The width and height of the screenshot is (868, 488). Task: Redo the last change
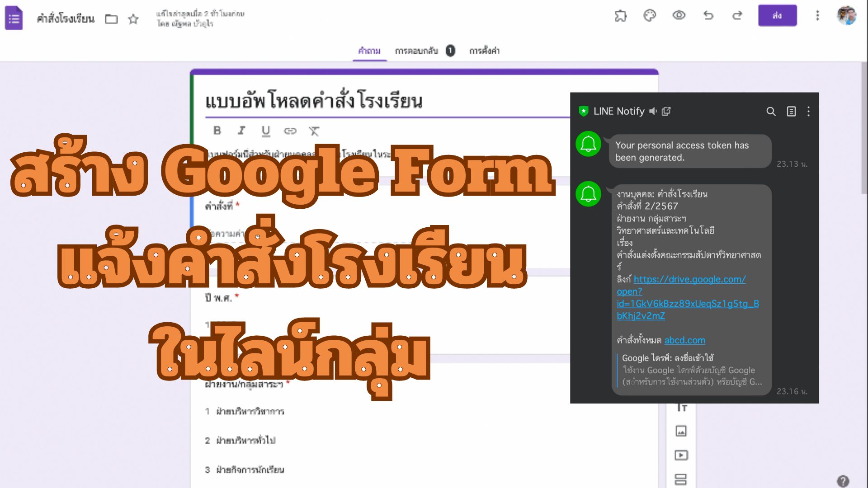737,16
